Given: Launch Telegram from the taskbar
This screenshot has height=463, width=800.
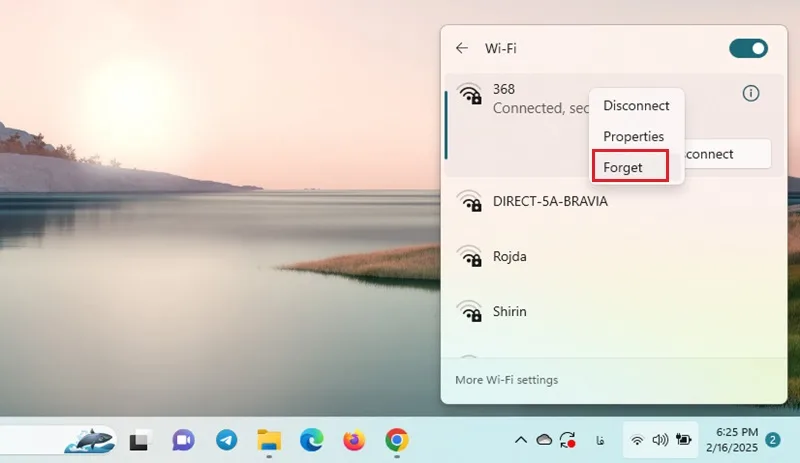Looking at the screenshot, I should pyautogui.click(x=226, y=440).
